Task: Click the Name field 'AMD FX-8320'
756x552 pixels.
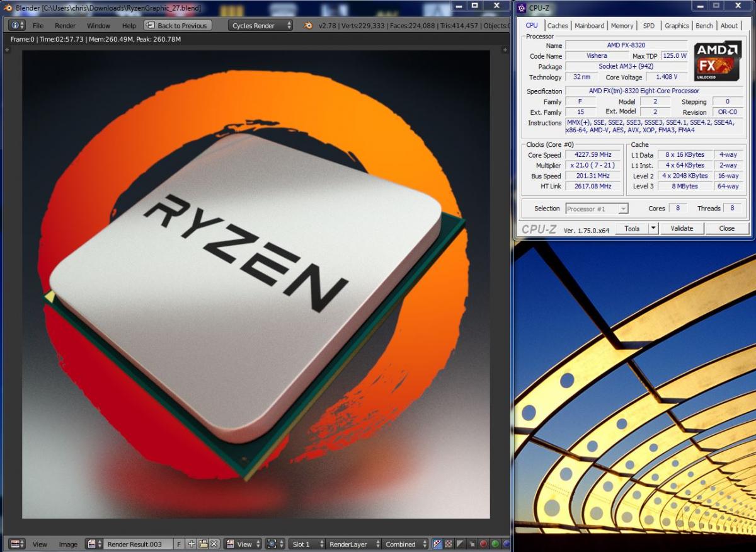Action: tap(626, 45)
